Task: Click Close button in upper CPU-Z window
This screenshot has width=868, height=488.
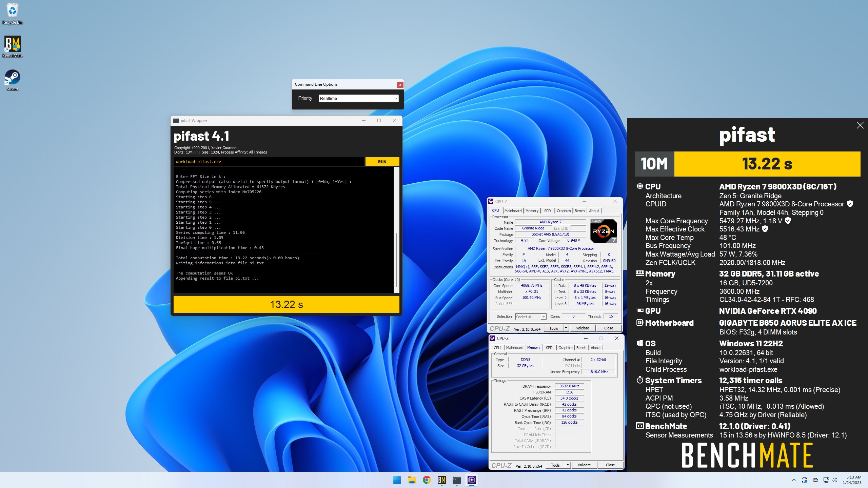Action: (x=609, y=328)
